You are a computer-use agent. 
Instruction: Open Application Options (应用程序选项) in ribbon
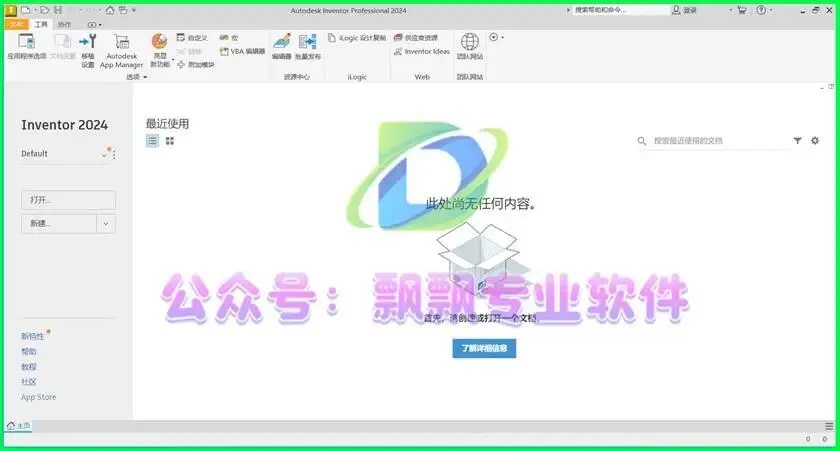[x=26, y=46]
